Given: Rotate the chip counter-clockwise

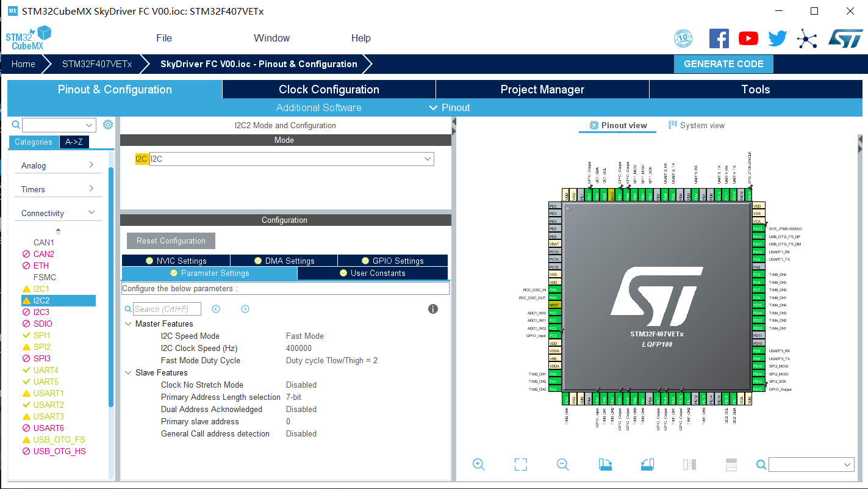Looking at the screenshot, I should pyautogui.click(x=647, y=465).
